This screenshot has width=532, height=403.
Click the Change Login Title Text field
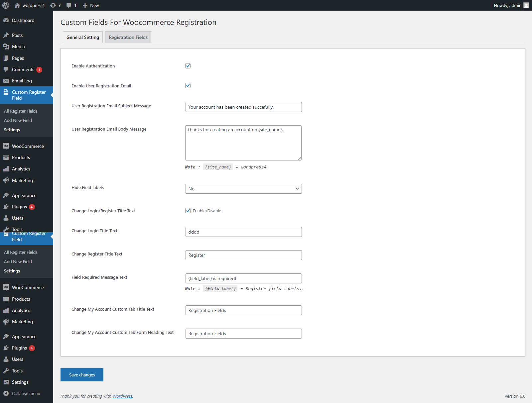click(243, 232)
